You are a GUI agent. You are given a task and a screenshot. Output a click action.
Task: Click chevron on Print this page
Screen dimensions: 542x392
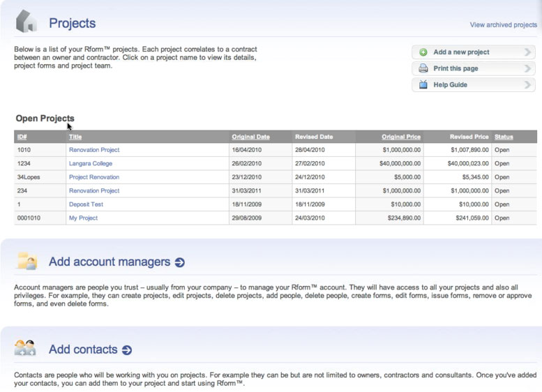tap(527, 68)
